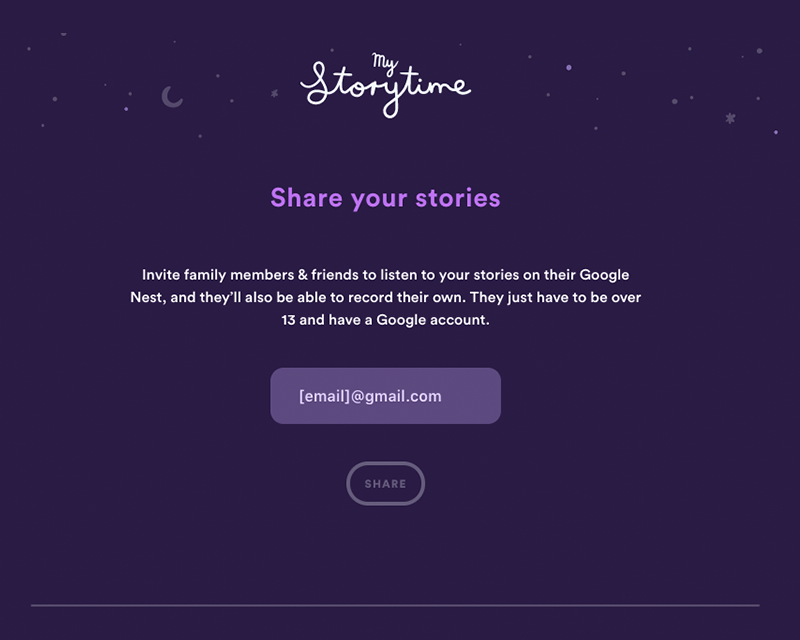Screen dimensions: 800x640
Task: Click the SHARE button
Action: point(385,484)
